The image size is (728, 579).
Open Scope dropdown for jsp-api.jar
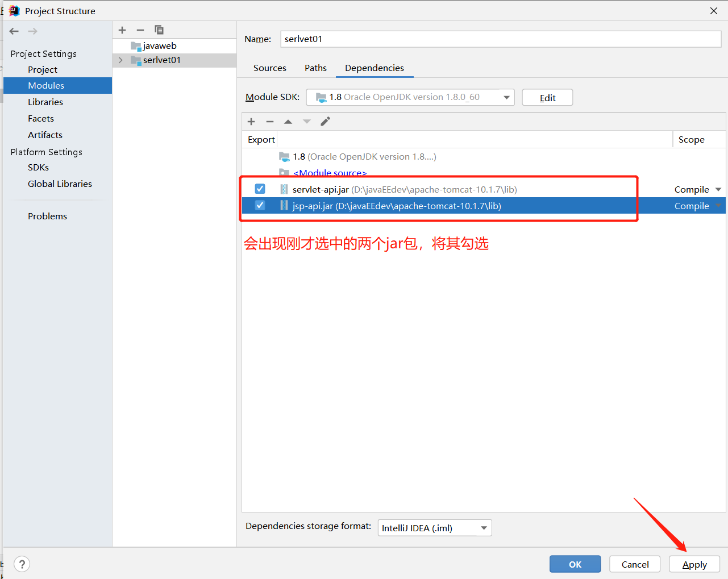point(718,206)
